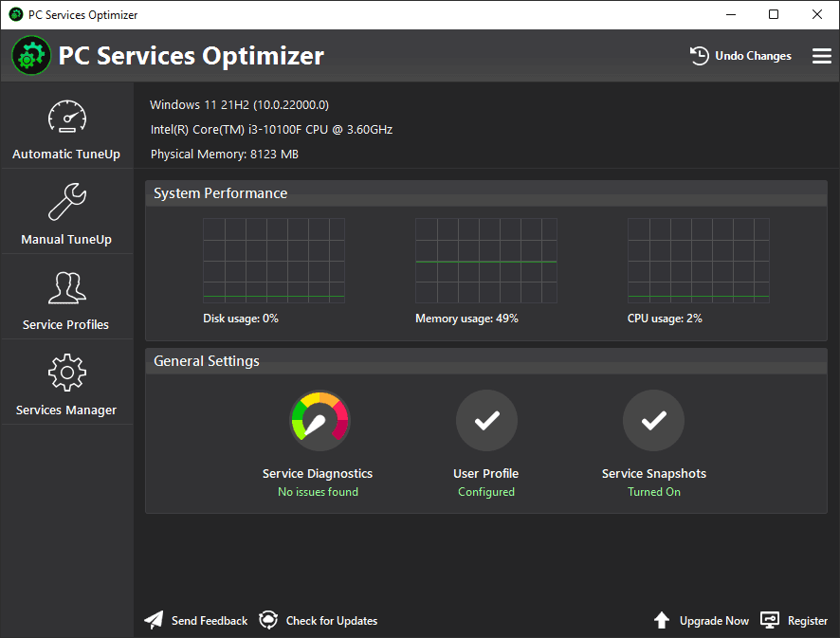Screen dimensions: 840x638
Task: Open User Profile label
Action: (486, 474)
